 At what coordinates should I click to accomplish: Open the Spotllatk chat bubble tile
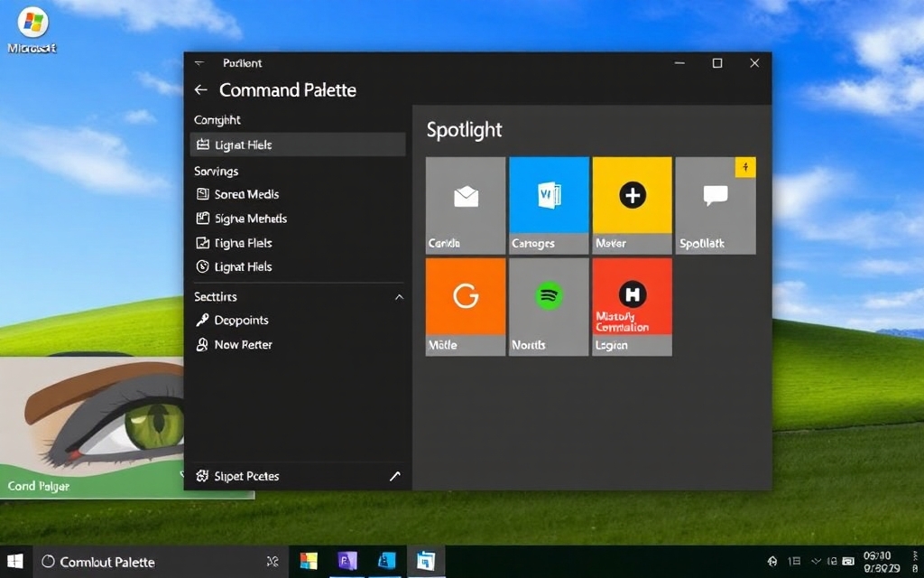[716, 205]
